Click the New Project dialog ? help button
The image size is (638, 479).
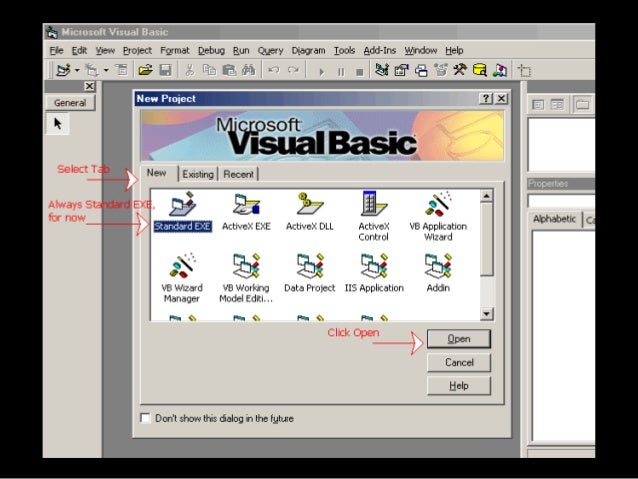pyautogui.click(x=486, y=98)
